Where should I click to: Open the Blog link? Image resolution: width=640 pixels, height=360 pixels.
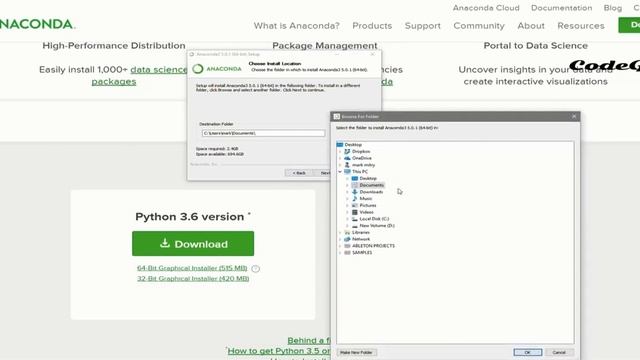(613, 8)
